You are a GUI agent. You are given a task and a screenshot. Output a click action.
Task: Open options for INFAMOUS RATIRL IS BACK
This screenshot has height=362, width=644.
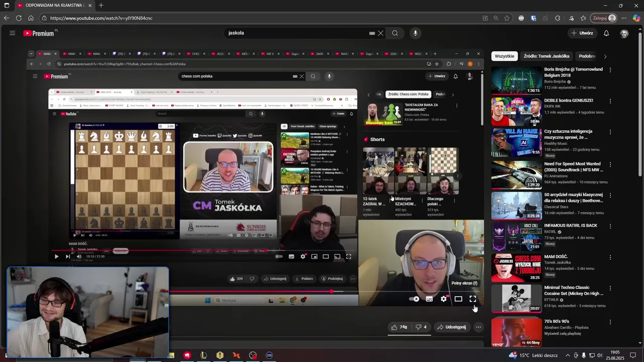tap(610, 226)
